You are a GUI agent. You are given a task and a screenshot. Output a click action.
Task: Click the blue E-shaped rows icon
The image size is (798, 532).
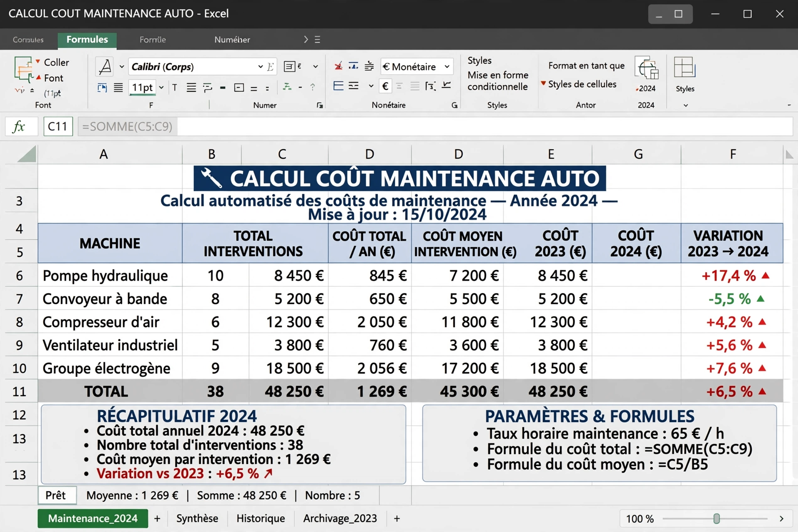(338, 86)
